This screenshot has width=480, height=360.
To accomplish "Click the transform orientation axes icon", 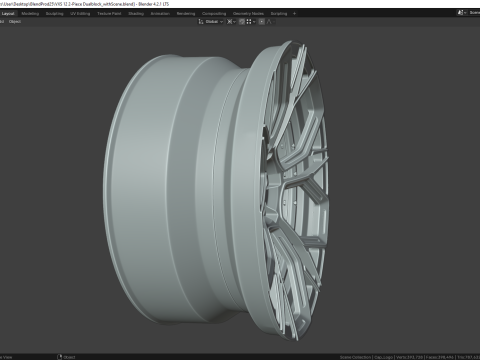I will point(201,22).
